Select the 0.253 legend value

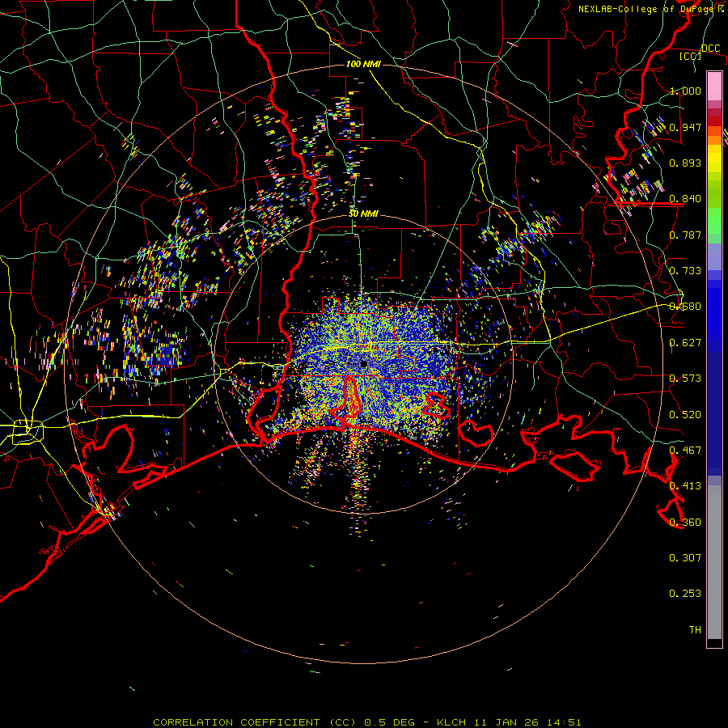click(685, 594)
